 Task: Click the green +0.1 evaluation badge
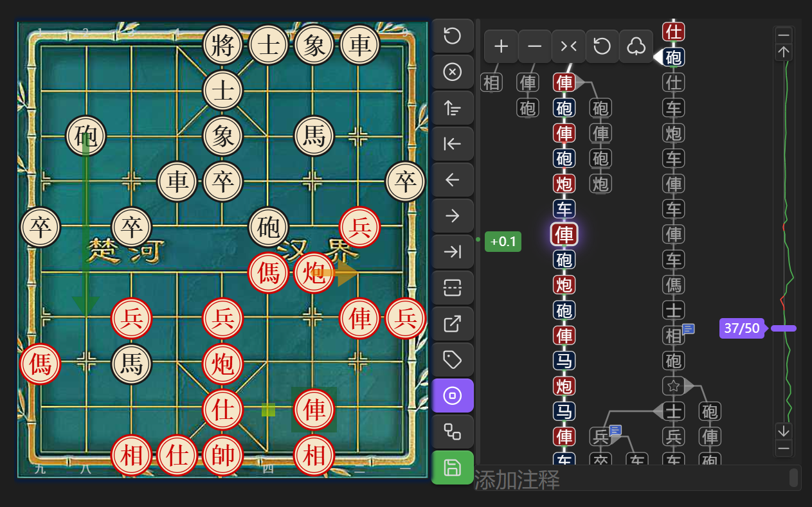pos(503,242)
